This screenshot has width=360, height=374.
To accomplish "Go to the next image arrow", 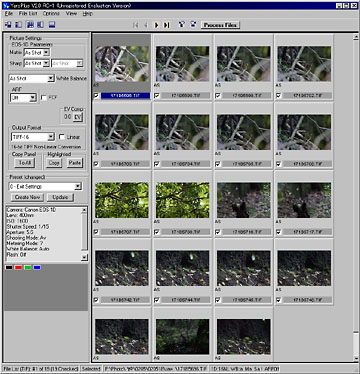I will click(156, 25).
